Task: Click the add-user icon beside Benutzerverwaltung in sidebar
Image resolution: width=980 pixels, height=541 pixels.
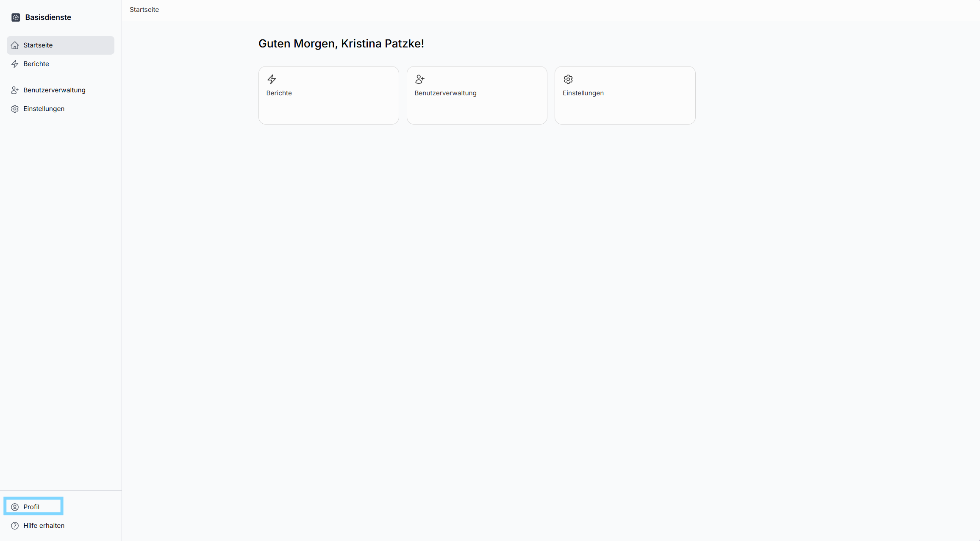Action: pos(15,90)
